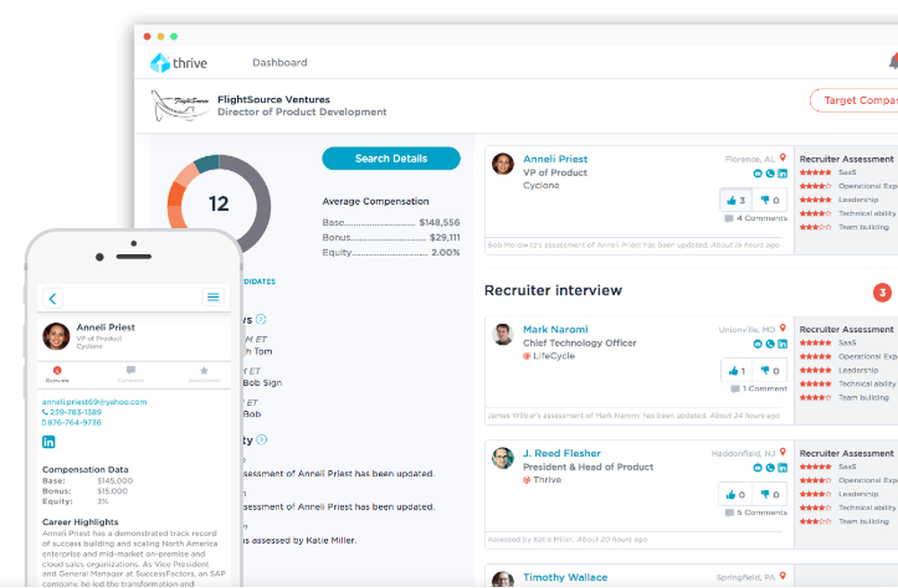Click J. Reed Flesher's avatar photo

503,458
